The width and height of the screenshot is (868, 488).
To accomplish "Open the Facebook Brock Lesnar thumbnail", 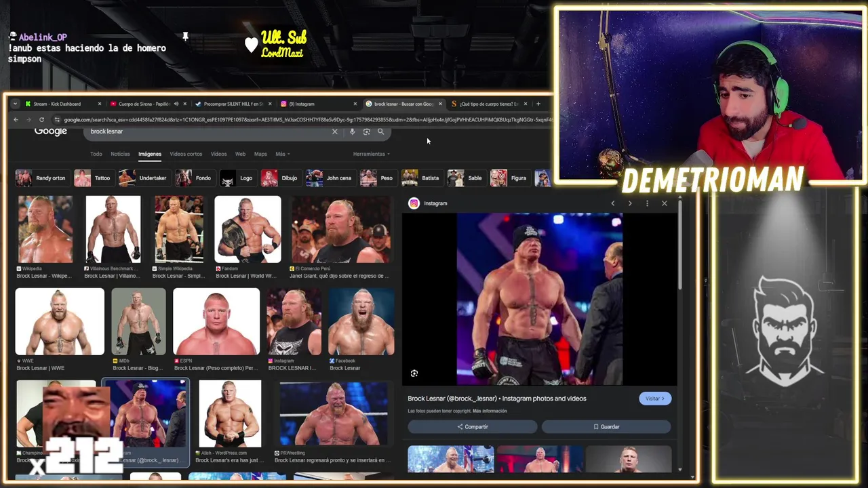I will 361,321.
